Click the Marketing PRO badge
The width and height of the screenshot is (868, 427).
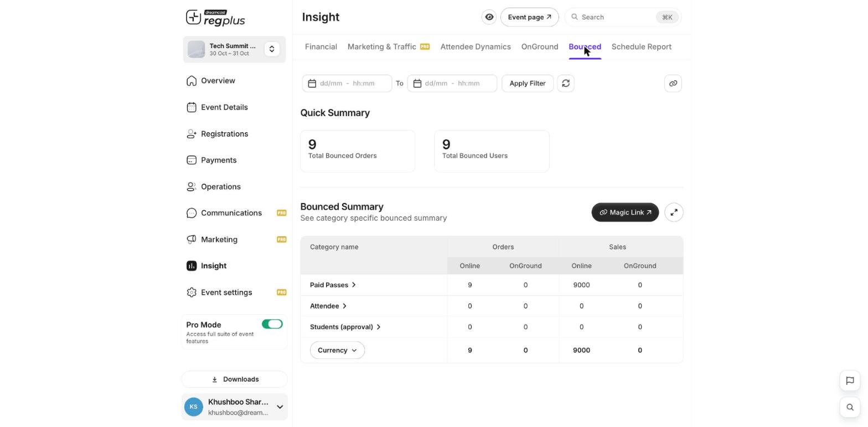point(282,239)
